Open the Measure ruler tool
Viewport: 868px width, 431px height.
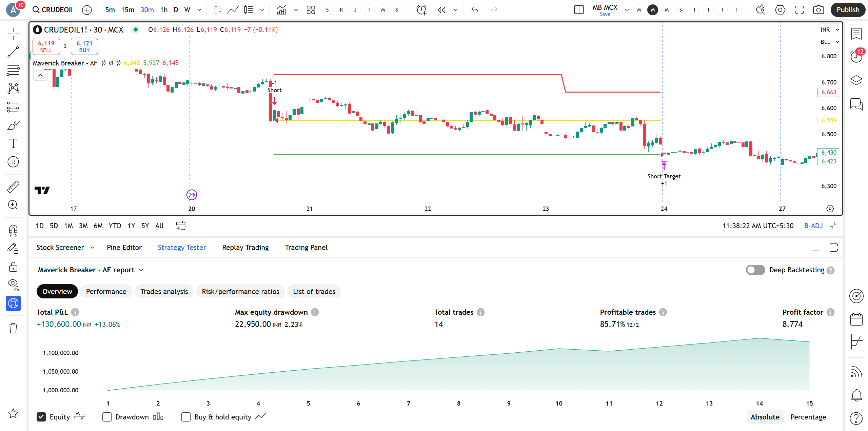click(x=13, y=187)
